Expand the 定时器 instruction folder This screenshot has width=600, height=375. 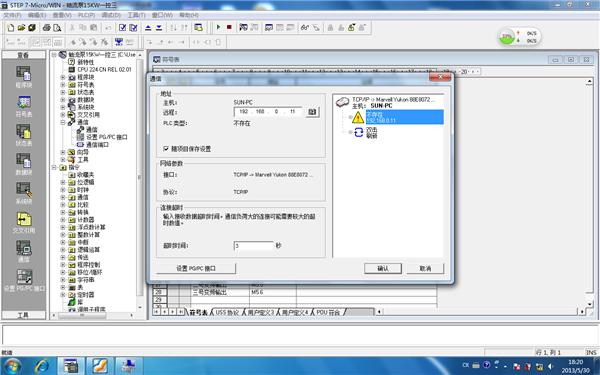(63, 295)
